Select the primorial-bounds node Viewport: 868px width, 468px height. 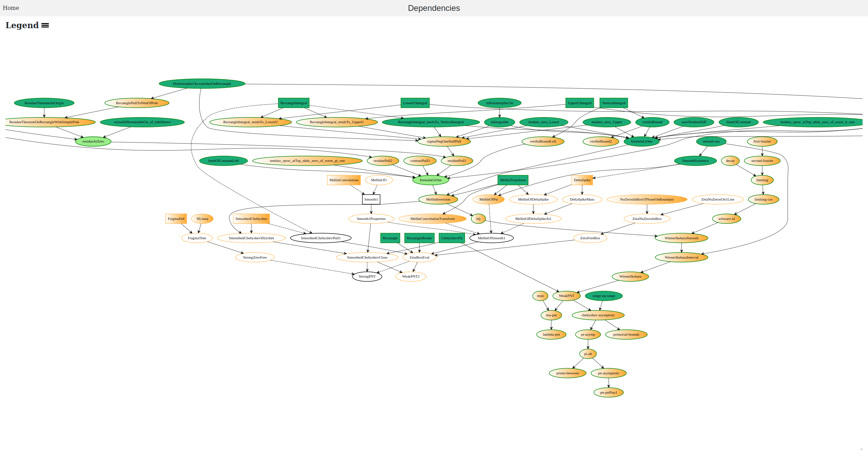click(626, 335)
